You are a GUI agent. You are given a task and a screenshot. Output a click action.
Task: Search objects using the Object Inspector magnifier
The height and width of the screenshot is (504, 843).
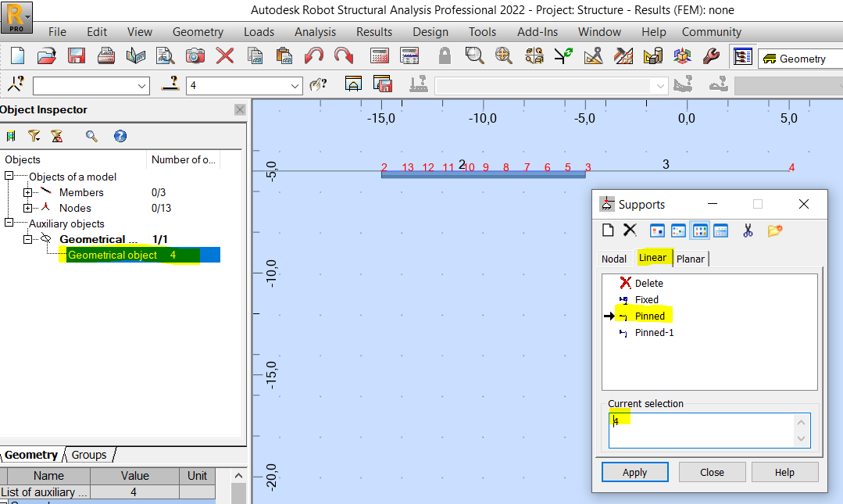[91, 135]
